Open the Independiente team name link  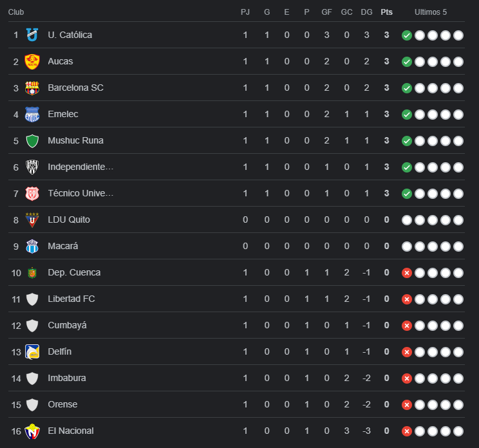tap(80, 167)
